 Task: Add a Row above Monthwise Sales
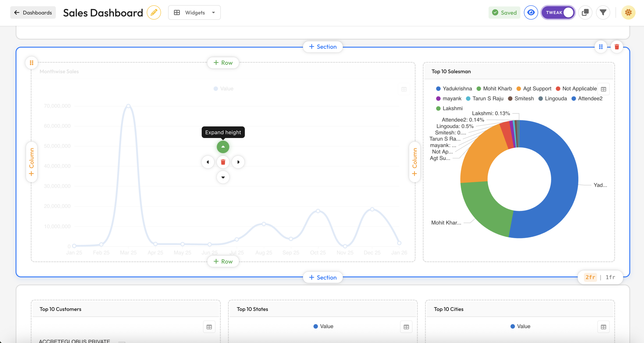pos(223,63)
